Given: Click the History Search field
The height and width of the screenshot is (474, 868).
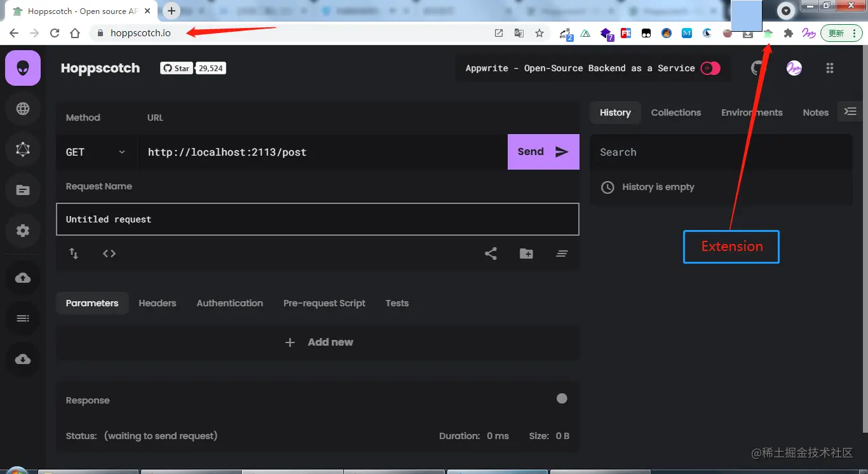Looking at the screenshot, I should [x=721, y=152].
